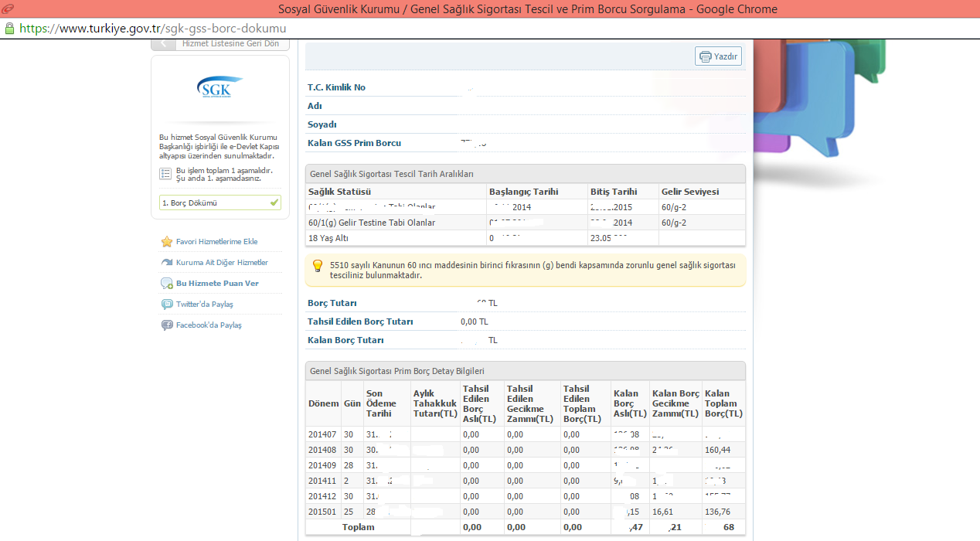
Task: Click the 18 Yaş Altı row
Action: coord(526,238)
